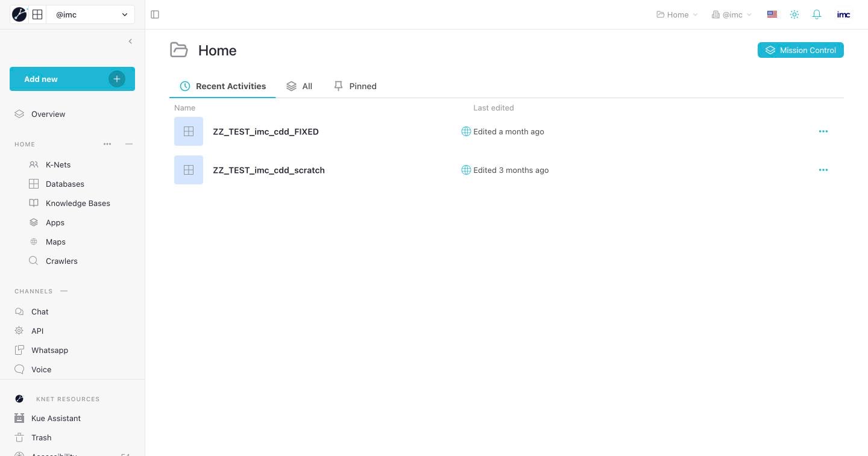Open ZZ_TEST_imc_cdd_scratch database

tap(269, 170)
